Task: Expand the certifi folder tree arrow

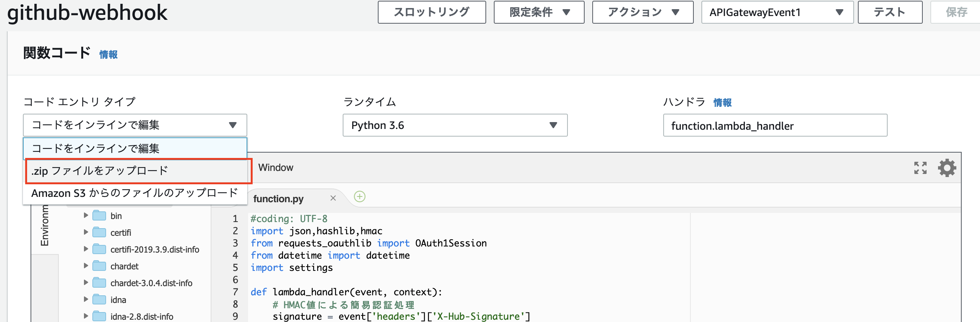Action: click(x=86, y=232)
